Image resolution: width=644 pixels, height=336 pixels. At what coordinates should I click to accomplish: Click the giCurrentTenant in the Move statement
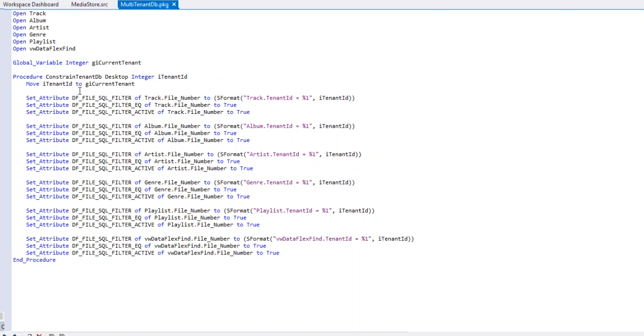(110, 84)
